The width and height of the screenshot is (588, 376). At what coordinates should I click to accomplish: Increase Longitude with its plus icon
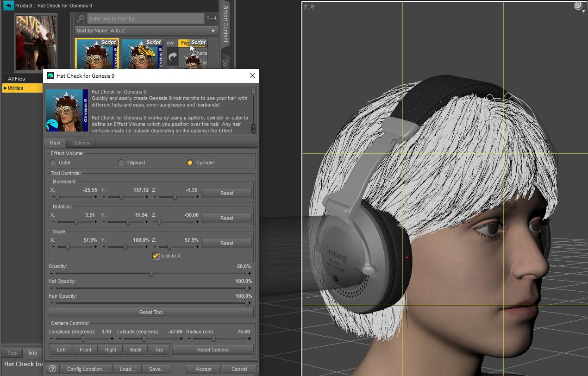click(112, 338)
